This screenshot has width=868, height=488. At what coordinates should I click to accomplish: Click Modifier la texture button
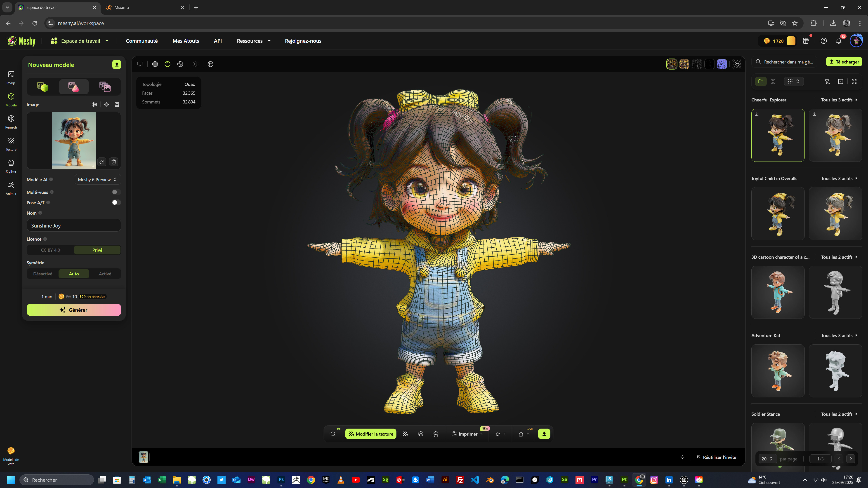pos(371,434)
